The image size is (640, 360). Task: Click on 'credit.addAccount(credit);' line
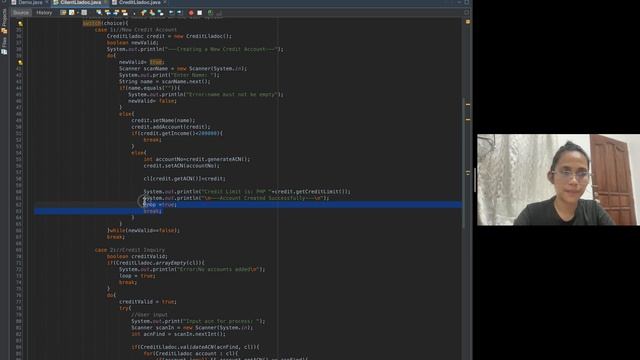click(171, 127)
